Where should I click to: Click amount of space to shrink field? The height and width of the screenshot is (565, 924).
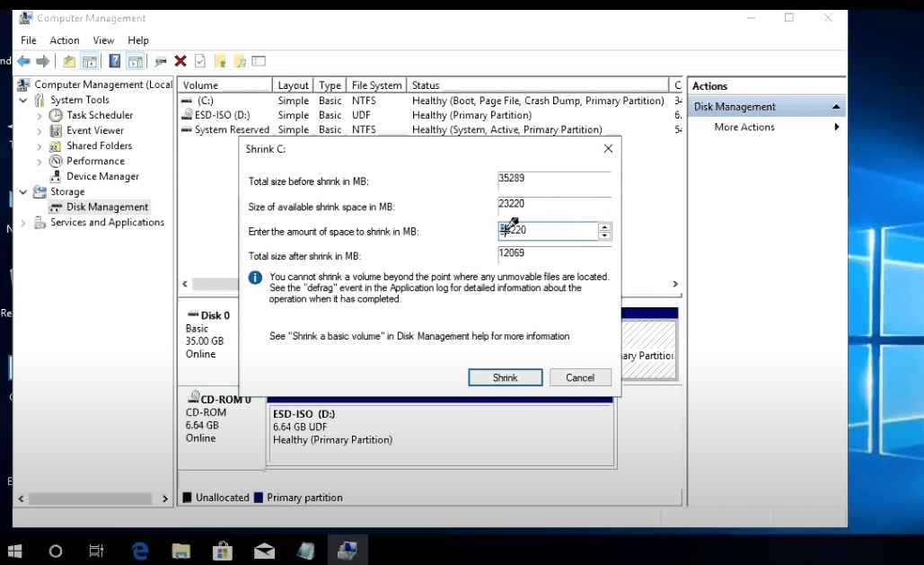pyautogui.click(x=548, y=231)
